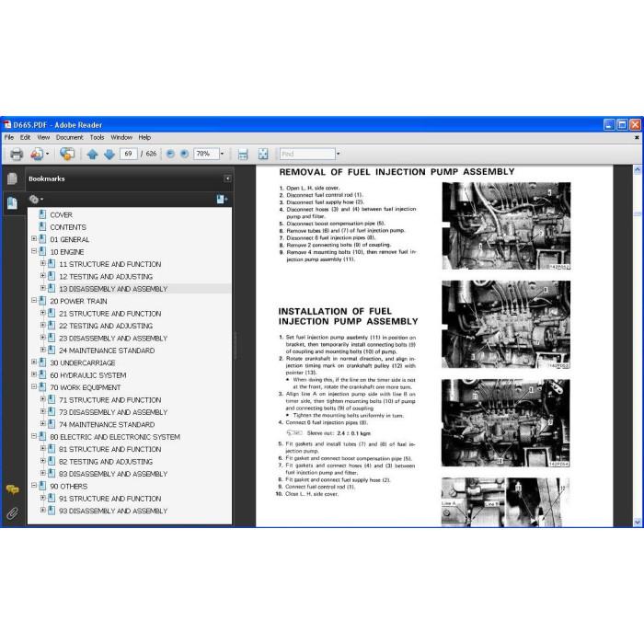Go to previous page with the up arrow
This screenshot has width=644, height=644.
click(92, 155)
